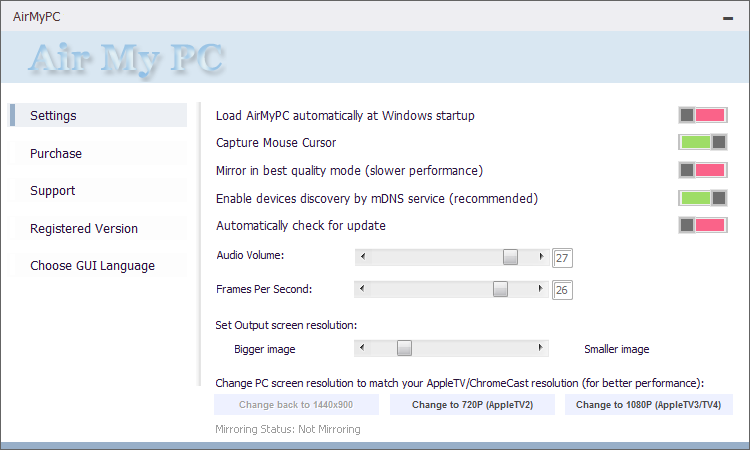Click Audio Volume right arrow
Viewport: 750px width, 450px height.
[x=541, y=257]
